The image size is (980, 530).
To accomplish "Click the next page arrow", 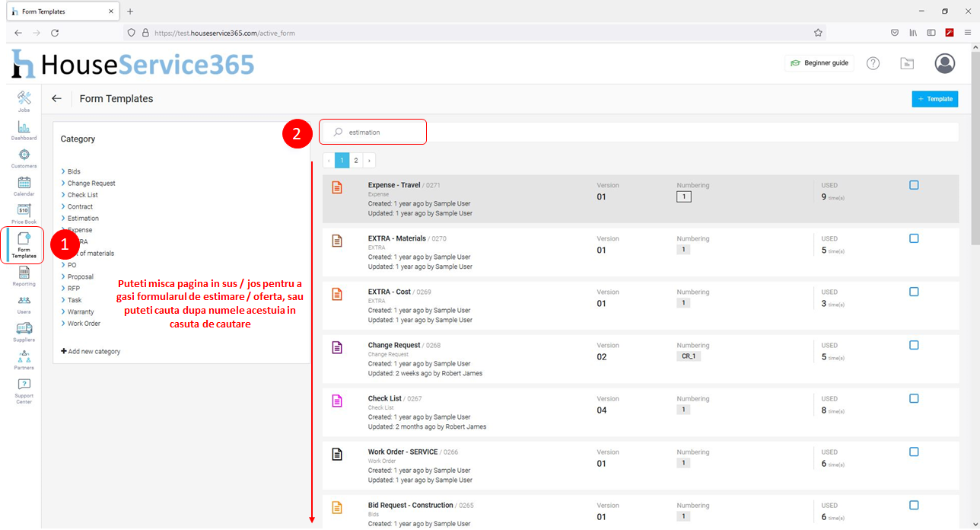I will 369,161.
